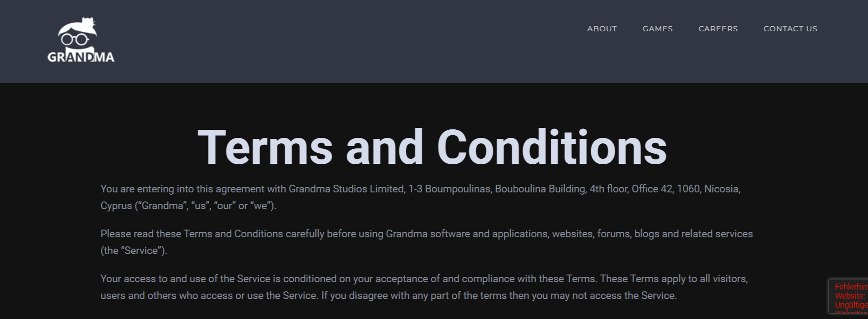Click the Grandma Studios logo

tap(81, 40)
